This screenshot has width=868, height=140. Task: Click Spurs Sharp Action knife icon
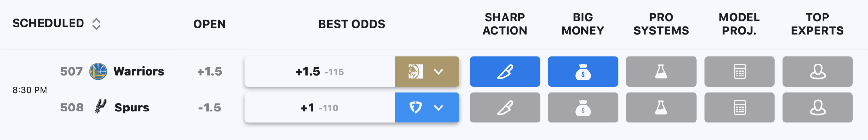coord(505,108)
